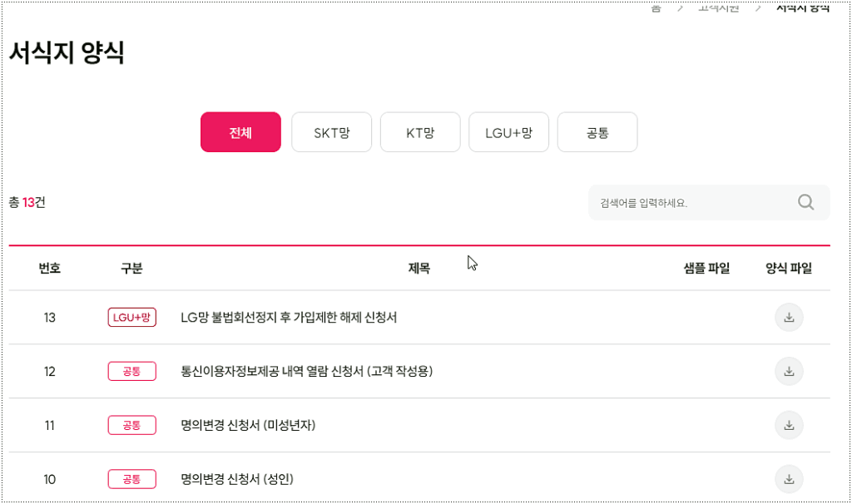Click the search magnifier icon
Viewport: 852px width, 504px height.
pos(805,201)
